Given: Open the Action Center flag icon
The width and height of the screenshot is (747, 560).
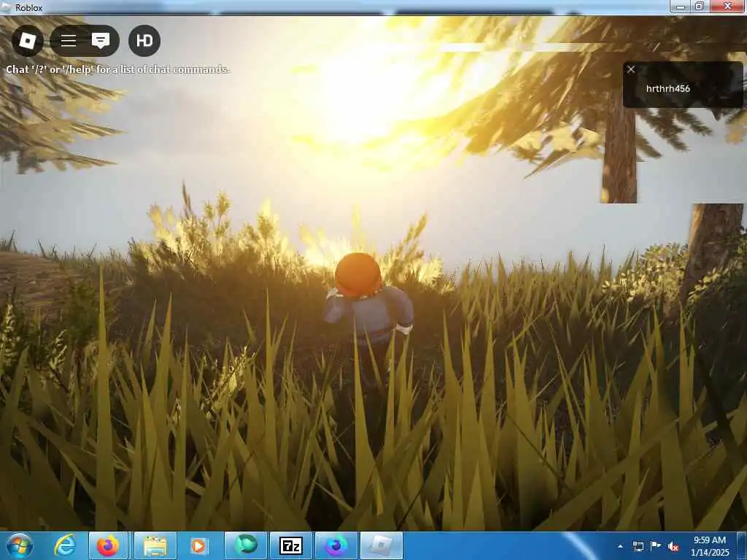Looking at the screenshot, I should pos(656,546).
